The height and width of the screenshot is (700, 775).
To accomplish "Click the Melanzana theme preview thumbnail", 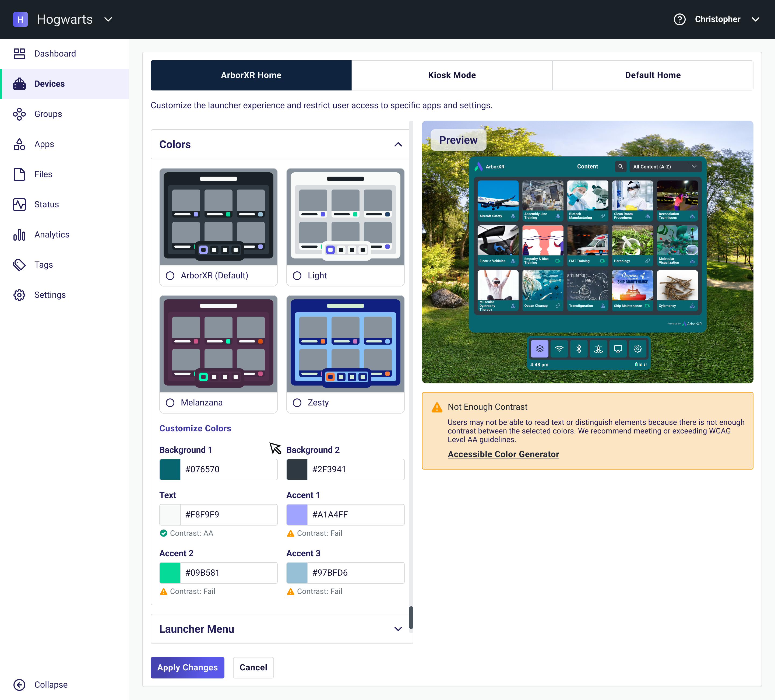I will tap(218, 344).
